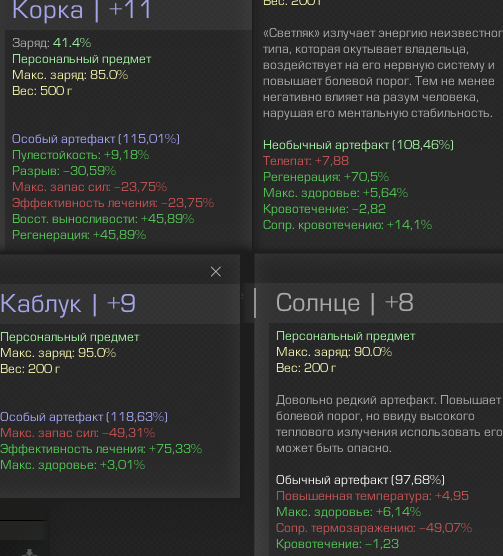503x556 pixels.
Task: Select the Пулестойкость: +9,18% stat
Action: pyautogui.click(x=80, y=155)
